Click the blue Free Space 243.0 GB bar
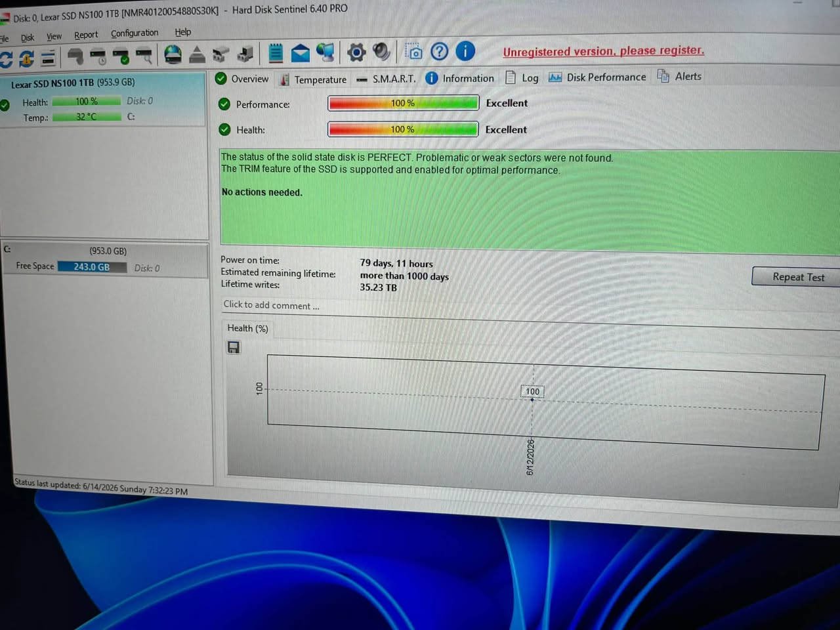Screen dimensions: 840x630 [x=92, y=267]
